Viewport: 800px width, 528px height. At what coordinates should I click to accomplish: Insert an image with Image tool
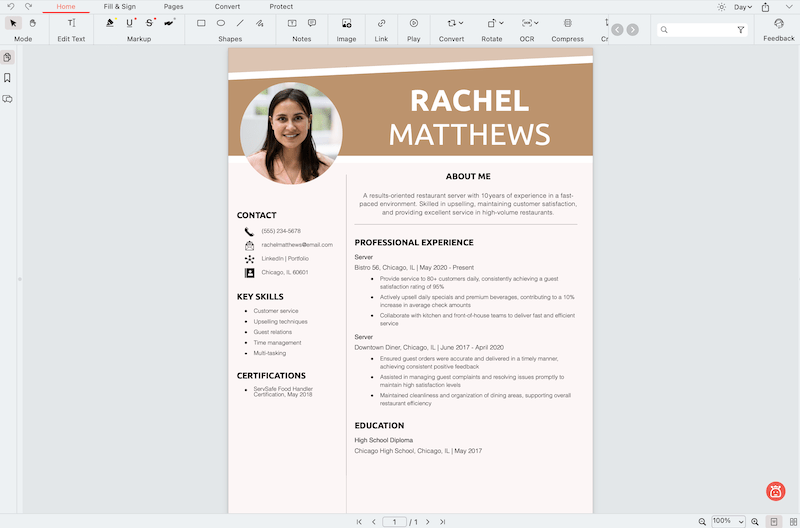tap(346, 23)
